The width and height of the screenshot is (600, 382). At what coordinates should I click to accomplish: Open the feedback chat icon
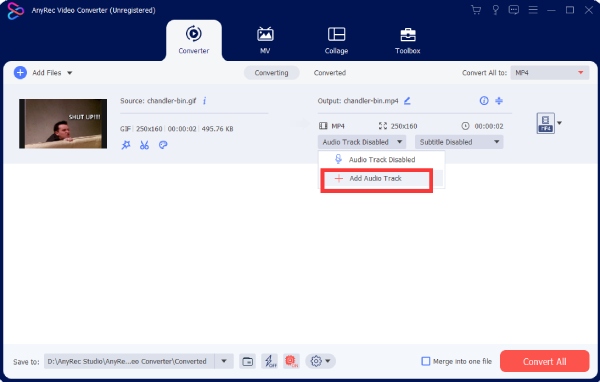(x=514, y=10)
